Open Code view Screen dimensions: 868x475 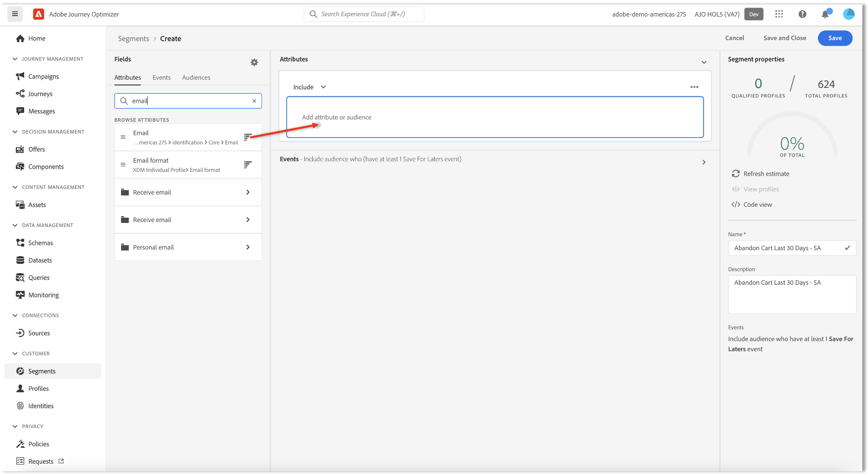coord(752,204)
